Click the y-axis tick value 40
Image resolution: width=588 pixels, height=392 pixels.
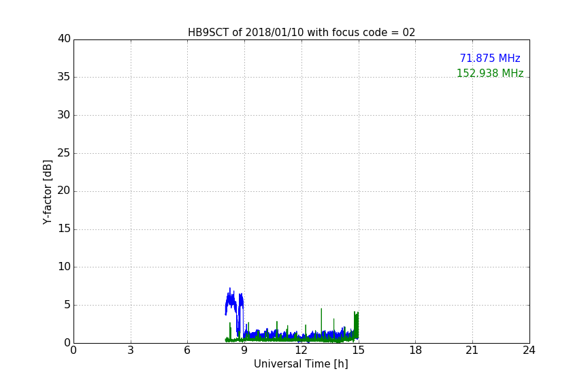click(x=64, y=39)
